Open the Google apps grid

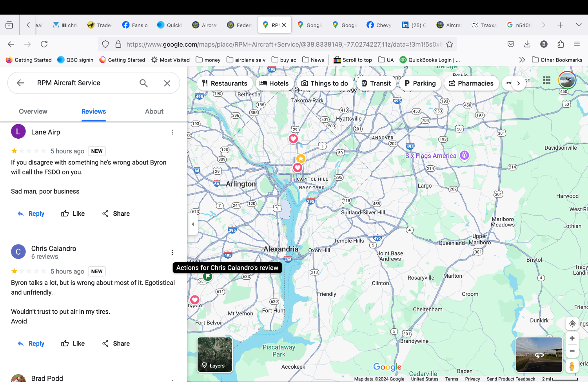coord(547,80)
